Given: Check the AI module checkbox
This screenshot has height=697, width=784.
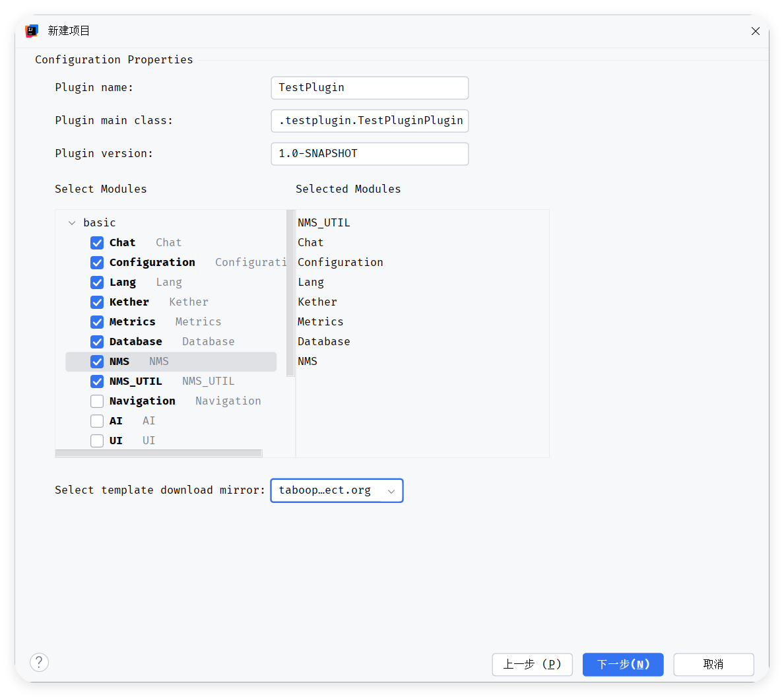Looking at the screenshot, I should coord(97,421).
